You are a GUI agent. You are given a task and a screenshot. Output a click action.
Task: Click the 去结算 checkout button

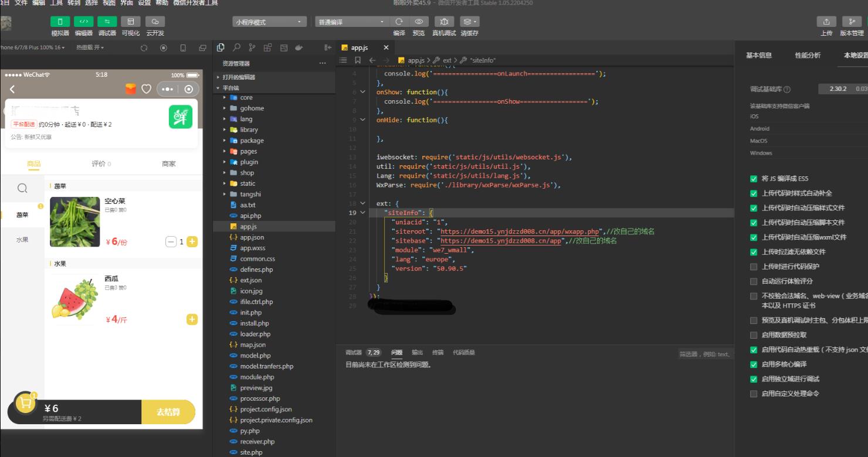168,412
